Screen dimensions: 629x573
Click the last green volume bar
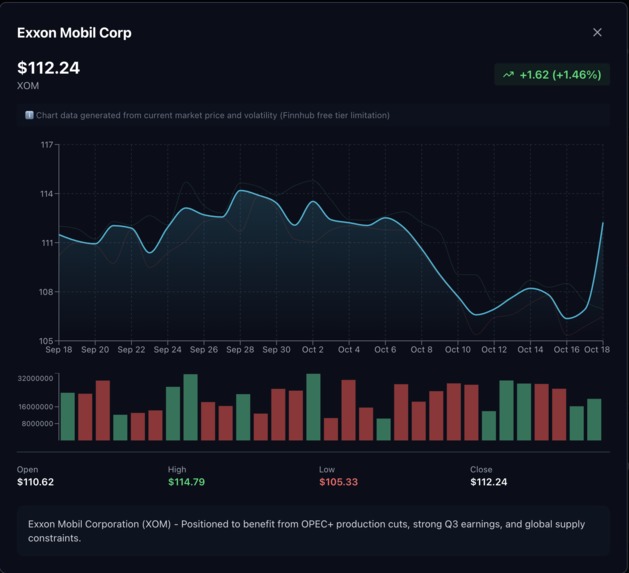[594, 419]
